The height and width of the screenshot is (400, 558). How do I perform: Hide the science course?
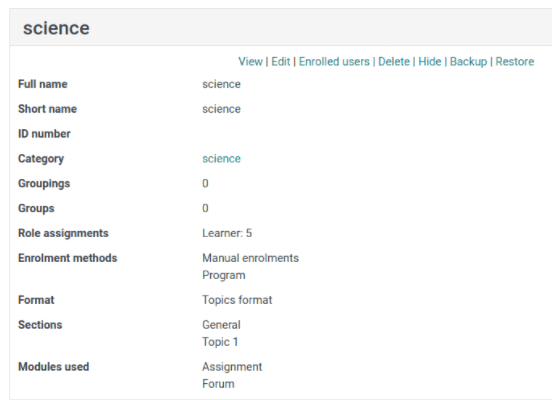click(x=430, y=62)
